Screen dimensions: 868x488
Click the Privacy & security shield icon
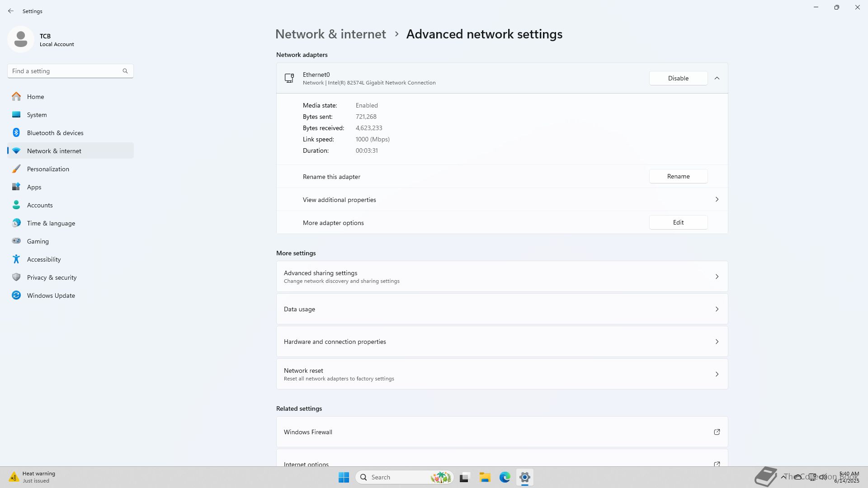click(16, 277)
